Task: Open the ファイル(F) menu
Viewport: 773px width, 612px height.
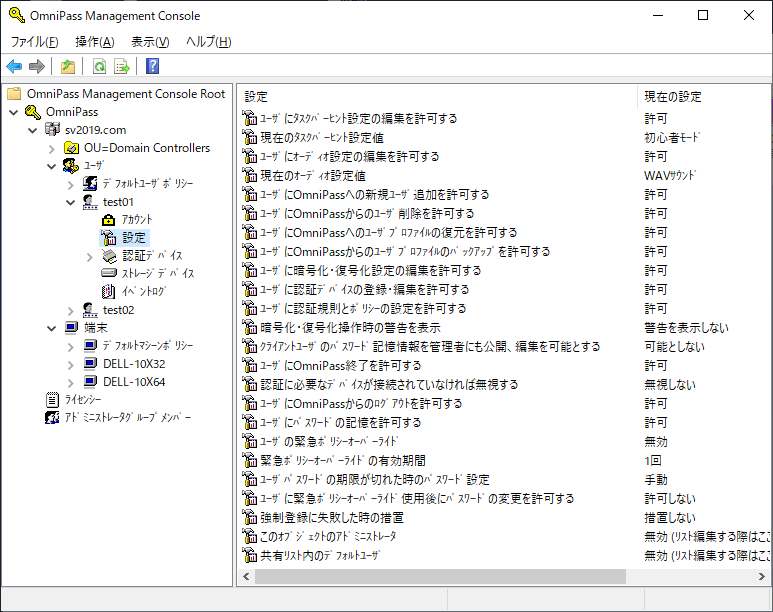Action: tap(35, 42)
